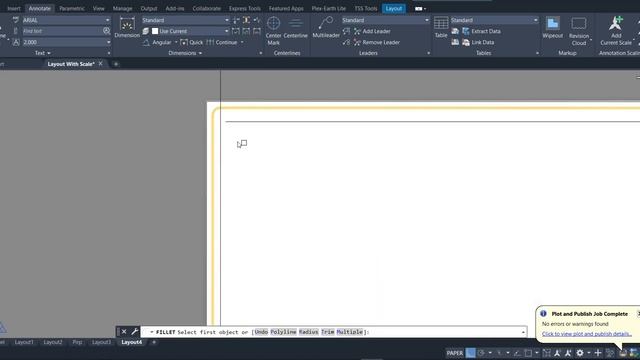The image size is (640, 360).
Task: Click the dimension layer override icon
Action: pos(146,31)
